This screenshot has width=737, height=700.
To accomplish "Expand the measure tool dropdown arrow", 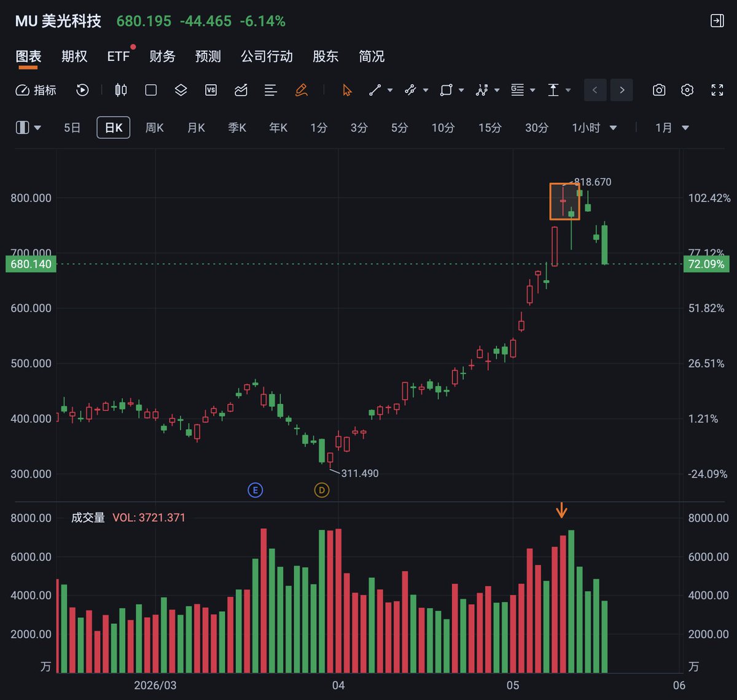I will pyautogui.click(x=568, y=90).
